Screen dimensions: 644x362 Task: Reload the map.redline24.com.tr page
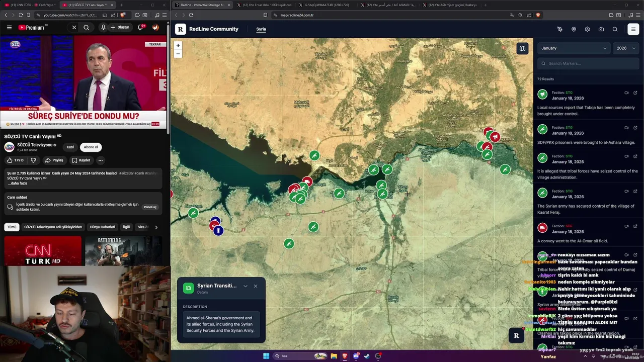tap(191, 15)
